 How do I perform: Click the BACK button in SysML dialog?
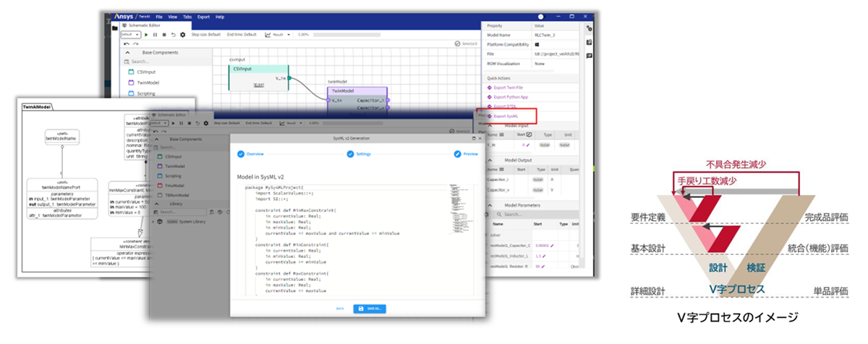(x=340, y=309)
